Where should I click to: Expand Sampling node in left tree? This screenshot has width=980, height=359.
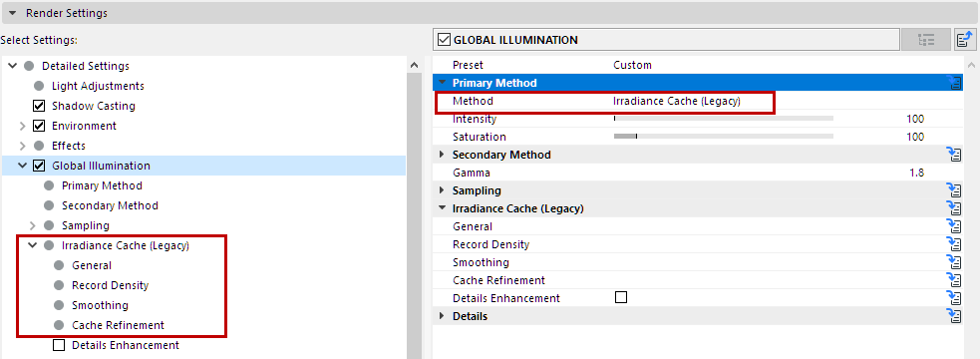coord(33,225)
